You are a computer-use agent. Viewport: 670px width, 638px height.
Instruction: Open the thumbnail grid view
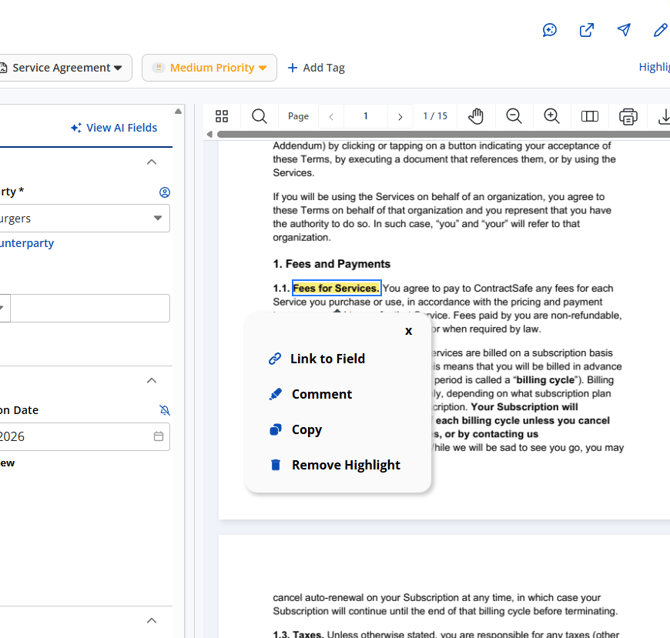tap(222, 116)
